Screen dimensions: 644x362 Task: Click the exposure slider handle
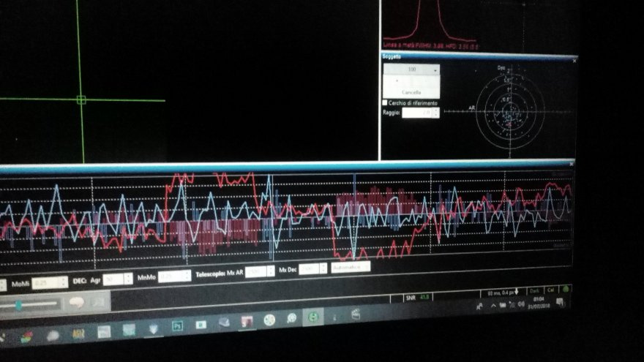18,306
